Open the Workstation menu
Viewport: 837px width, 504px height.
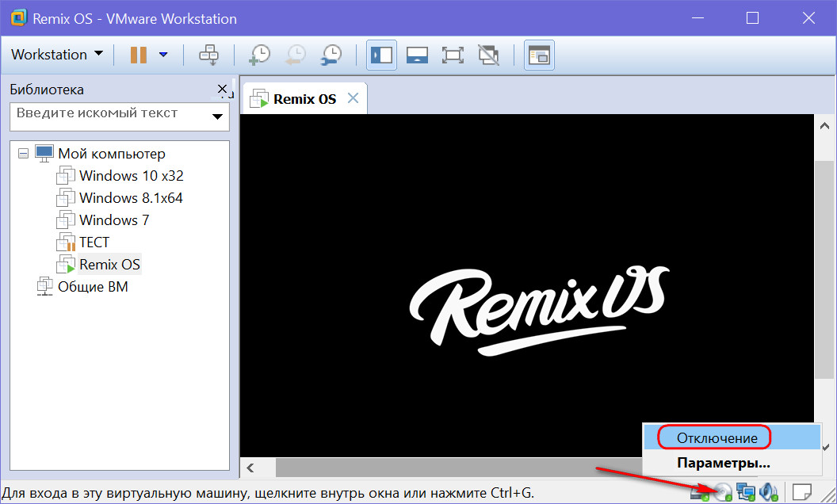(x=57, y=55)
